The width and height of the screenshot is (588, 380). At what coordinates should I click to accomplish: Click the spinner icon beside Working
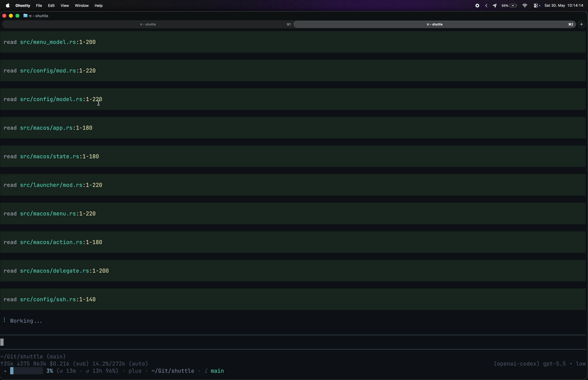(4, 320)
